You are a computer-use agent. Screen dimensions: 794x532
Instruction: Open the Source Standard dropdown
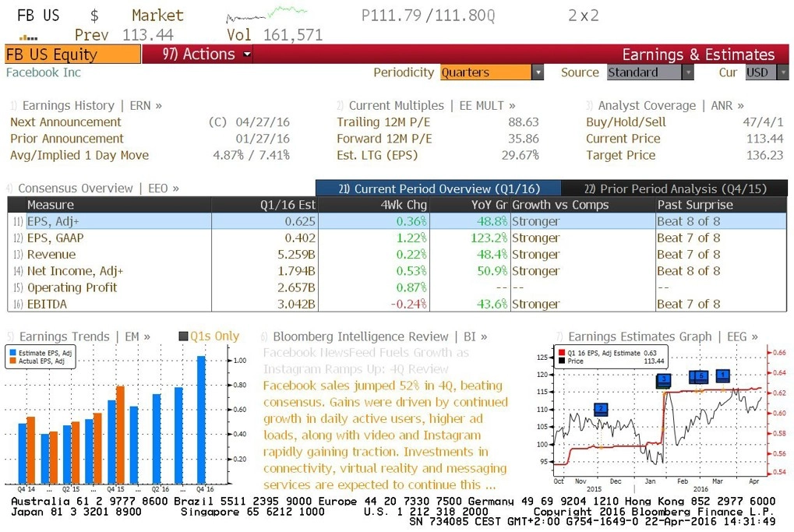[650, 72]
